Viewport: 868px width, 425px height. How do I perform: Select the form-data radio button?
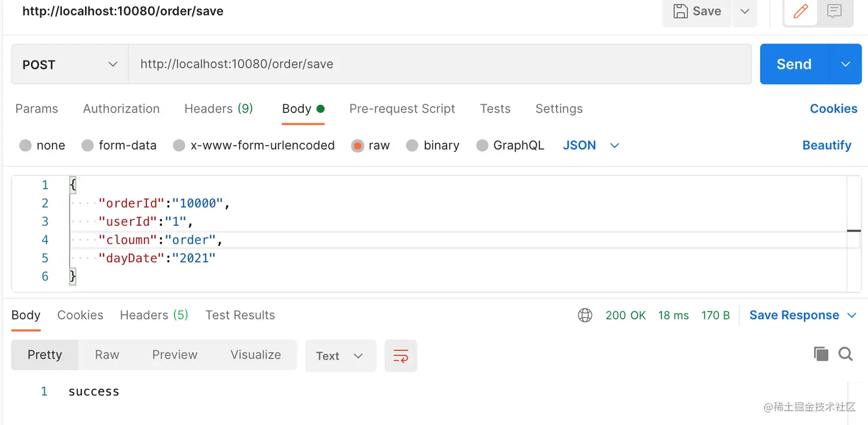[87, 146]
